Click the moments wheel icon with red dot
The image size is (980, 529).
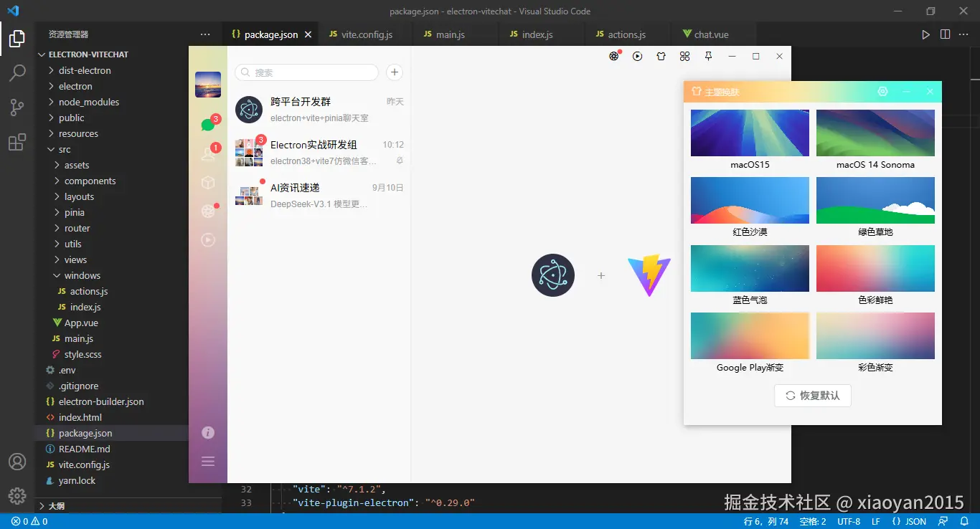(x=207, y=211)
